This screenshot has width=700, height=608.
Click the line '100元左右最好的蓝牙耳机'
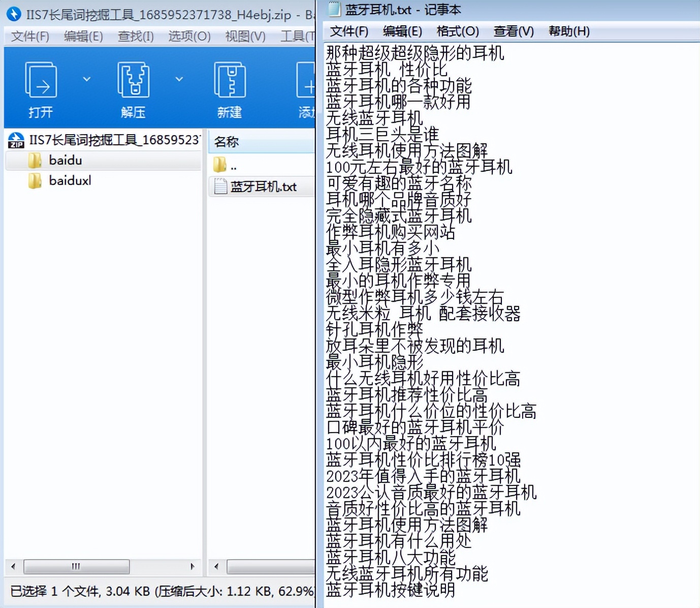tap(419, 167)
